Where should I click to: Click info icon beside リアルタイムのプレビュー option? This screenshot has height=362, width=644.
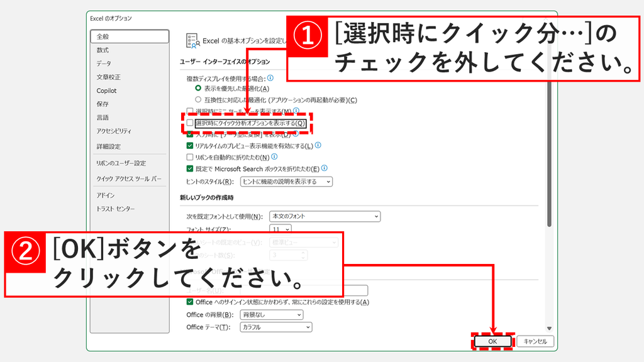[318, 145]
